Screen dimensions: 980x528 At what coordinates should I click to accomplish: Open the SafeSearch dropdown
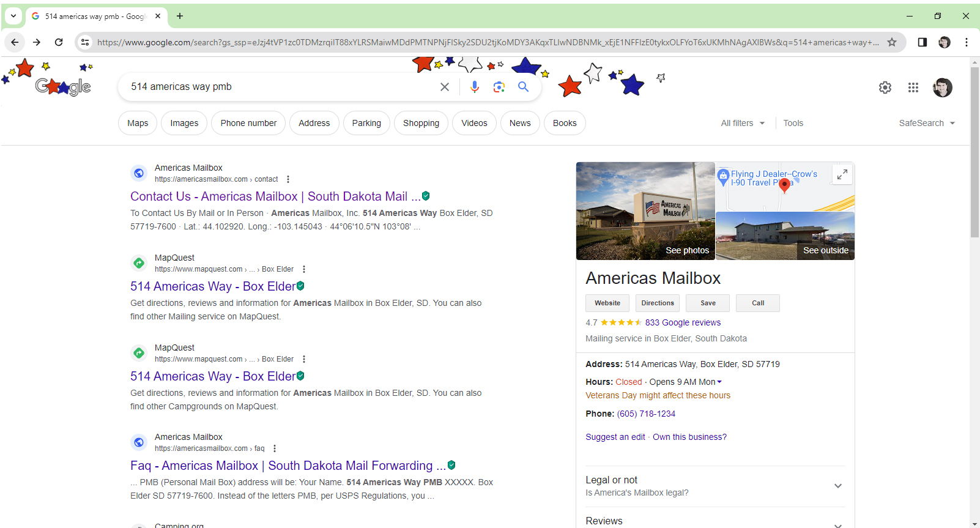pyautogui.click(x=927, y=123)
